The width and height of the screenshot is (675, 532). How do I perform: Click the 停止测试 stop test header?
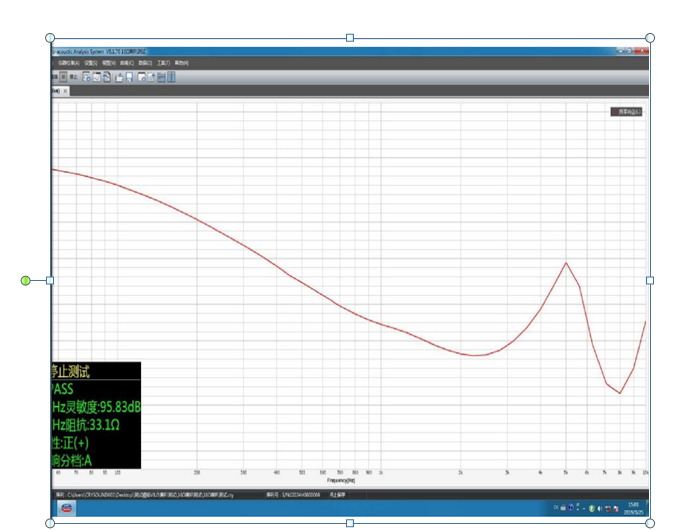[x=70, y=371]
